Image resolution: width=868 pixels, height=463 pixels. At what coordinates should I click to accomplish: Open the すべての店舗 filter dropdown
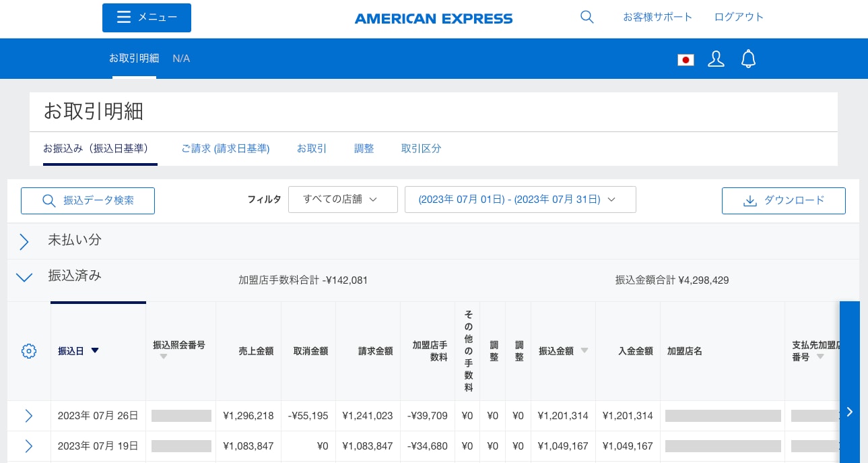pyautogui.click(x=343, y=199)
